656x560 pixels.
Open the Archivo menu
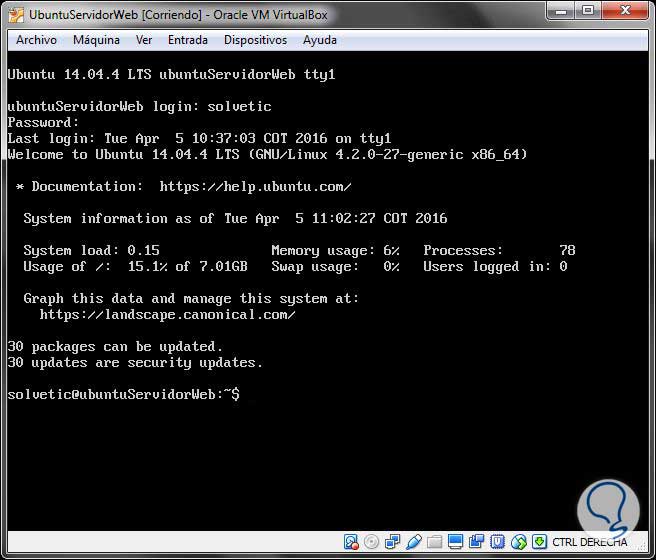point(36,40)
